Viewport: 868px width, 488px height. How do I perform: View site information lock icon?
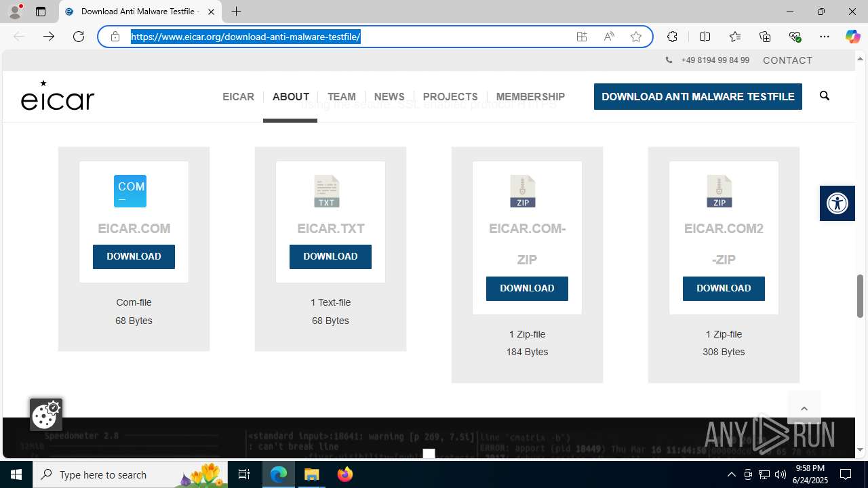pyautogui.click(x=115, y=37)
